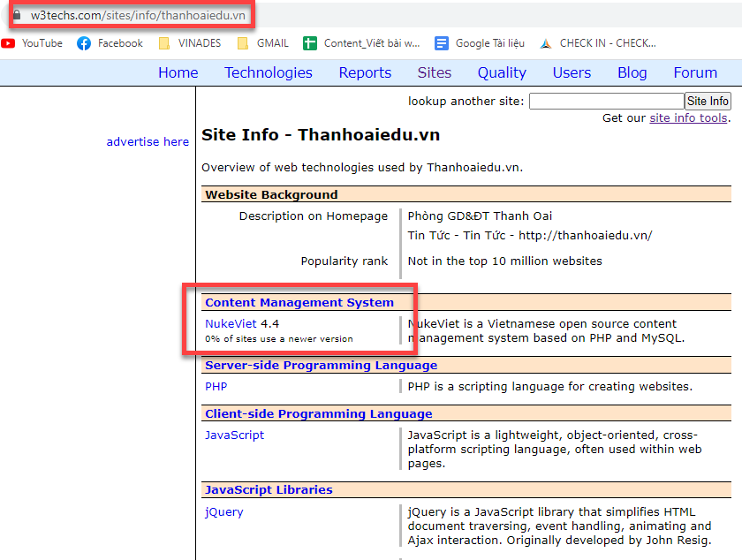This screenshot has width=742, height=560.
Task: Click '0% of sites use a newer version'
Action: [279, 339]
